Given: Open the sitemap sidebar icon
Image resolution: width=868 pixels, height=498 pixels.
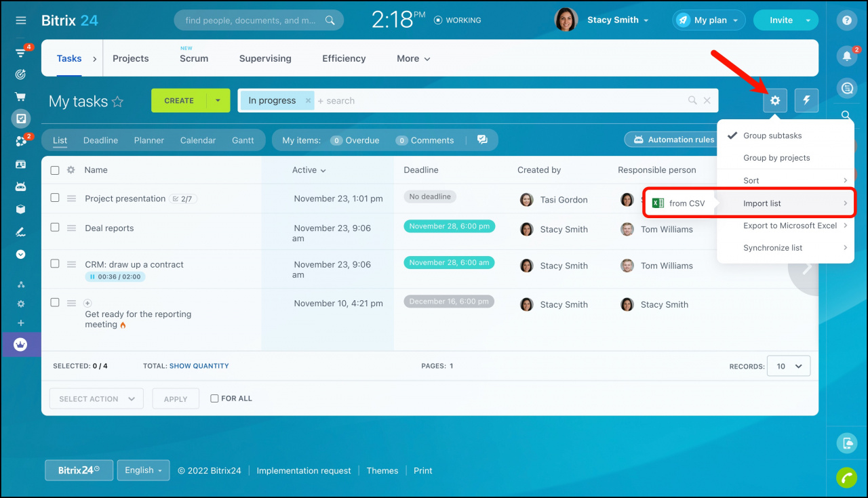Looking at the screenshot, I should click(21, 285).
